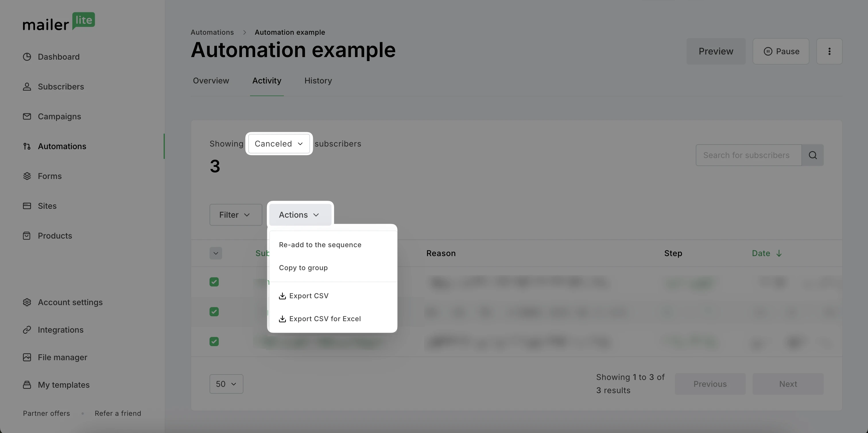
Task: Click the Automations workflow icon
Action: click(27, 147)
